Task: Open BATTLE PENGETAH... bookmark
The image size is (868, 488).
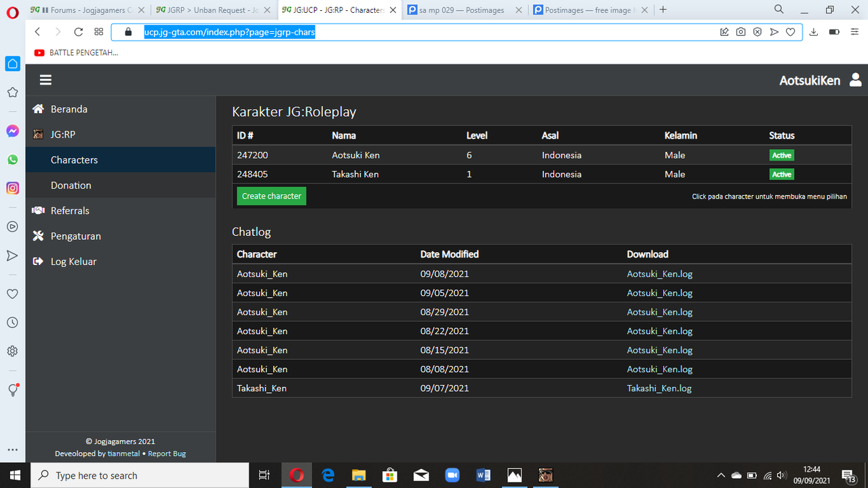Action: (77, 52)
